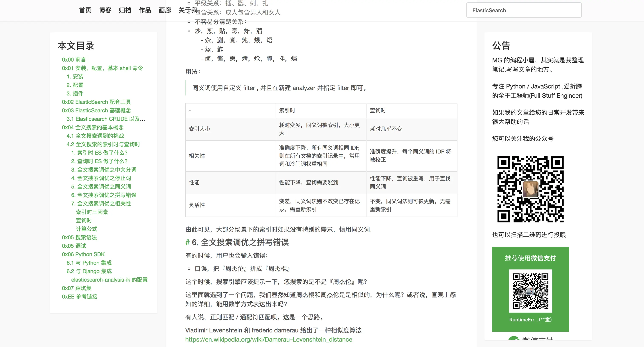Click the official account QR code image
Image resolution: width=644 pixels, height=347 pixels.
(x=530, y=189)
